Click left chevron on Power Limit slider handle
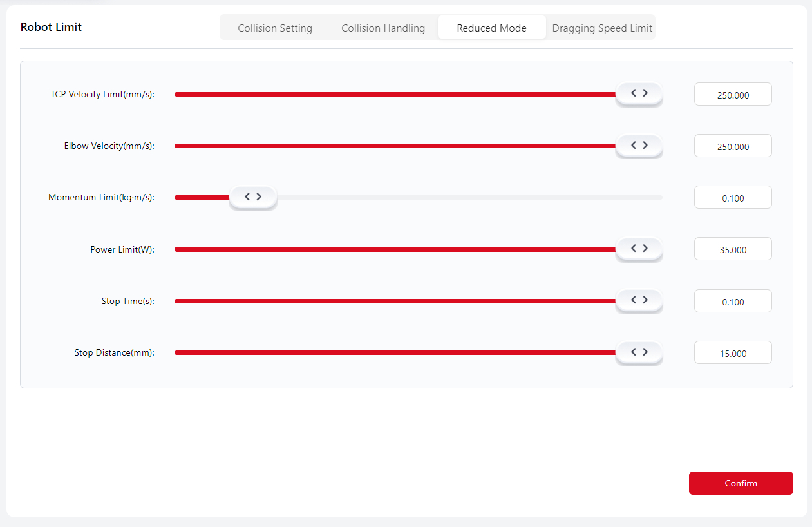Viewport: 812px width, 527px height. (634, 248)
